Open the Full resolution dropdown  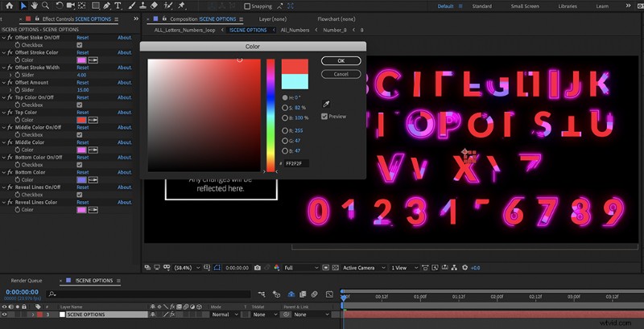click(300, 268)
